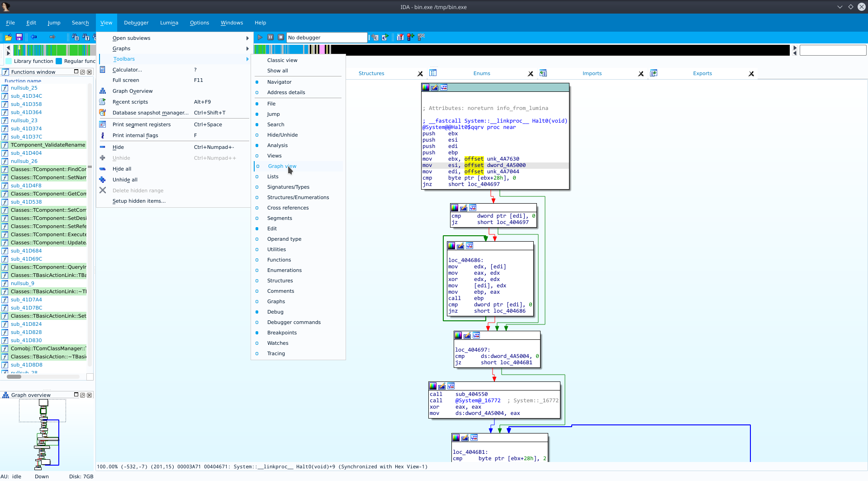Click the group nodes icon on Halt0 block
The width and height of the screenshot is (868, 481).
(x=444, y=88)
